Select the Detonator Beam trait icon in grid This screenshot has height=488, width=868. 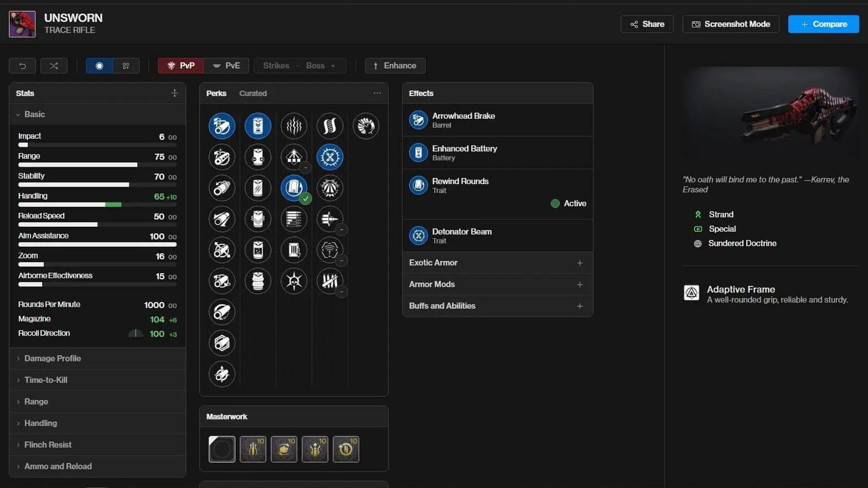(330, 157)
